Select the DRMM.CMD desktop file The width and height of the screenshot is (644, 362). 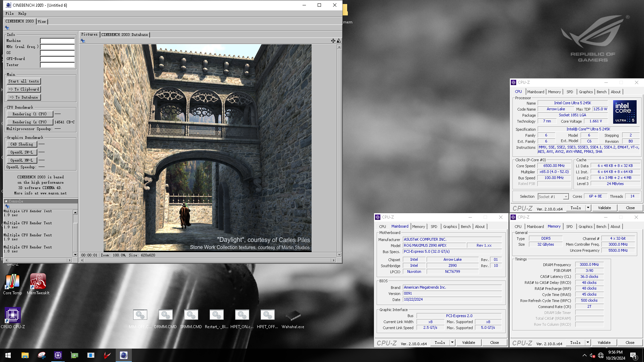(165, 319)
